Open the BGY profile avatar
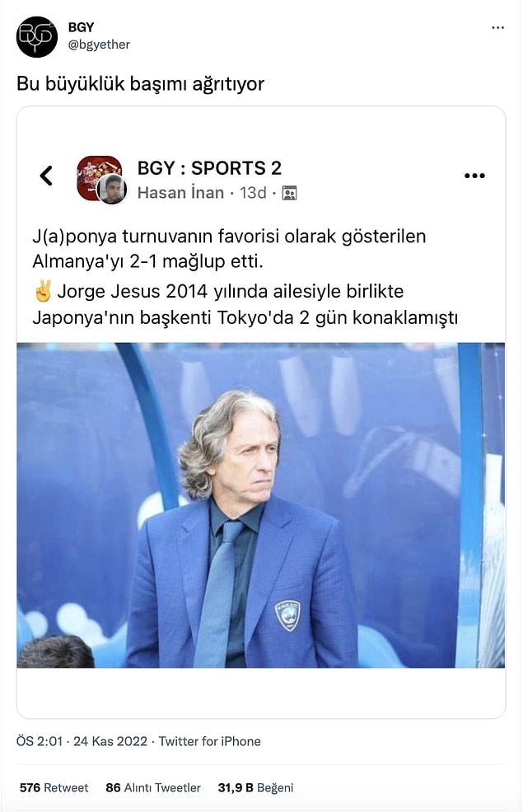 pos(37,37)
